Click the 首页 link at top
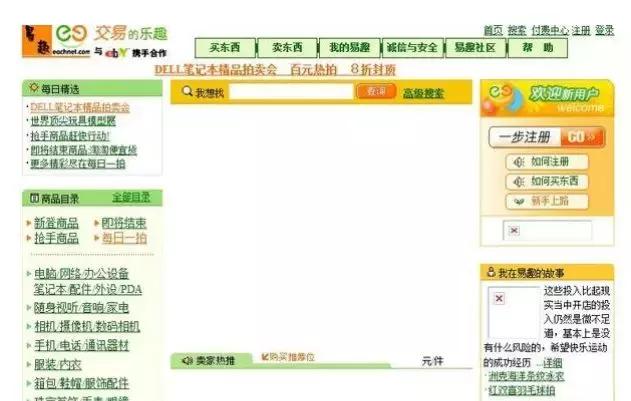Screen dimensions: 631x401 (x=493, y=31)
